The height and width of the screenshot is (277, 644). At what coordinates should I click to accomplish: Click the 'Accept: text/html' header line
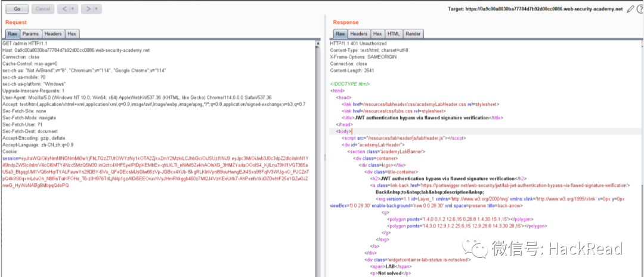(x=154, y=104)
